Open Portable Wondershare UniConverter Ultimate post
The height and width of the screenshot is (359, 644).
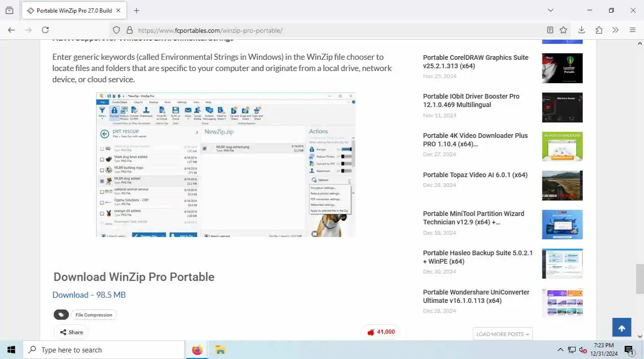coord(476,296)
